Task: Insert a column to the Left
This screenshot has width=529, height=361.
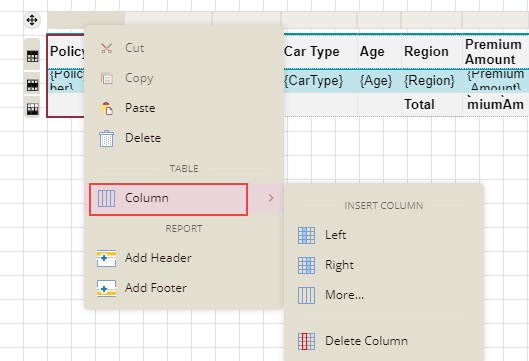Action: pyautogui.click(x=384, y=235)
